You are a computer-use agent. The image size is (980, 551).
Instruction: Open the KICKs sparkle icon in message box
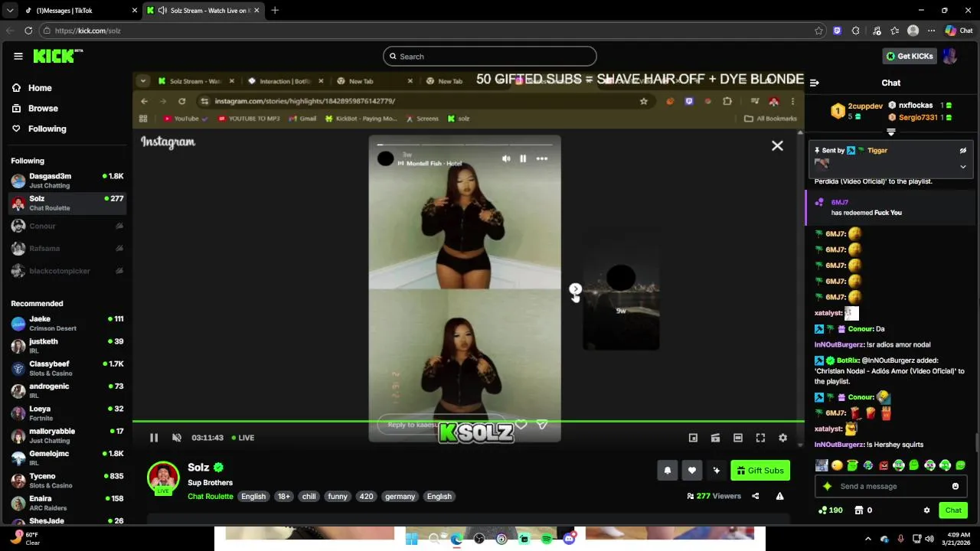point(827,487)
